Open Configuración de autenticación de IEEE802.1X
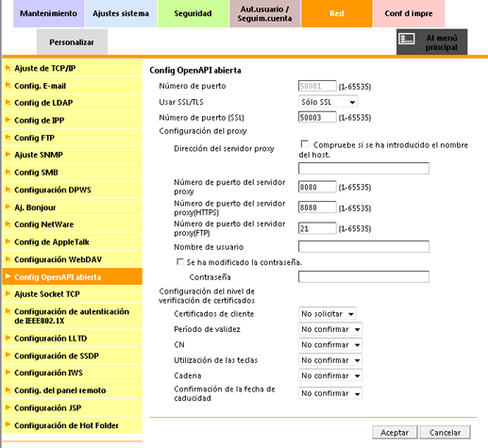 click(x=73, y=316)
